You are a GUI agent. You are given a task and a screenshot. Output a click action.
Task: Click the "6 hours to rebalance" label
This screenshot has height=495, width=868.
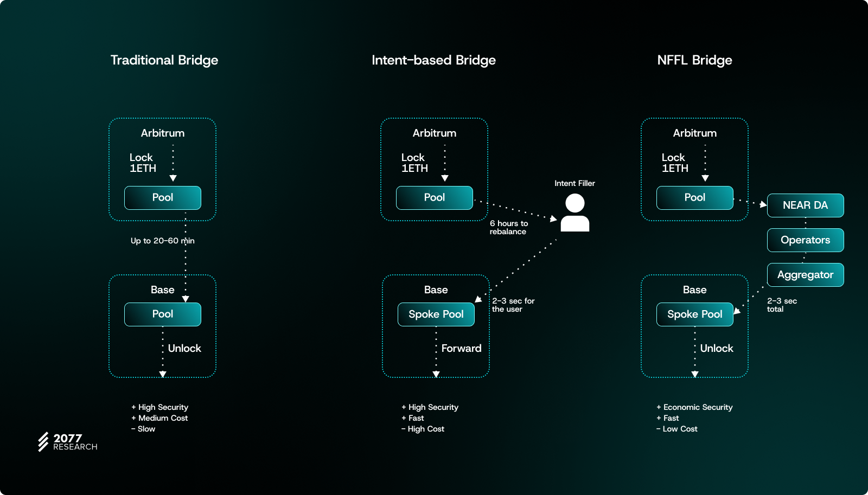coord(508,228)
